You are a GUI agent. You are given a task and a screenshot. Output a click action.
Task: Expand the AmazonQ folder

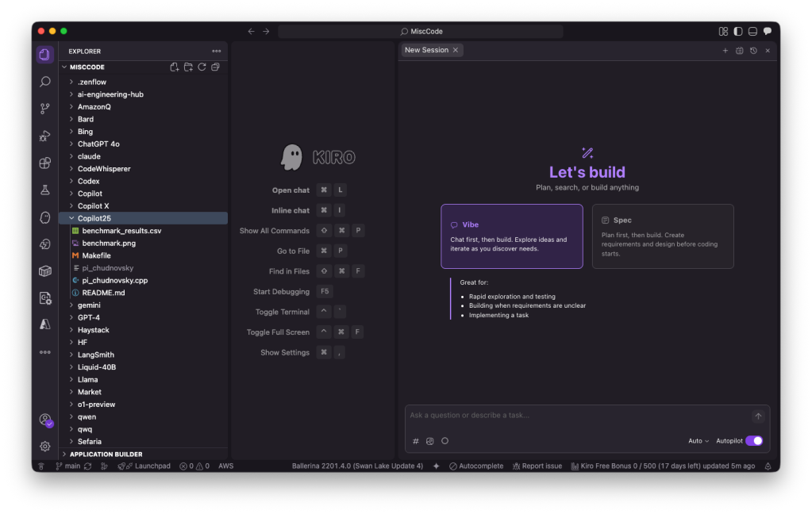144,106
